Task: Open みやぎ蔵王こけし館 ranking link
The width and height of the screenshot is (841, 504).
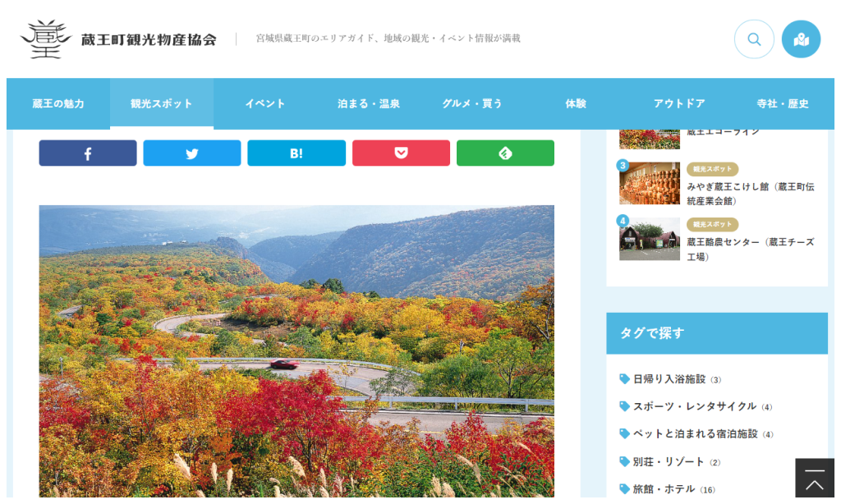Action: 750,193
